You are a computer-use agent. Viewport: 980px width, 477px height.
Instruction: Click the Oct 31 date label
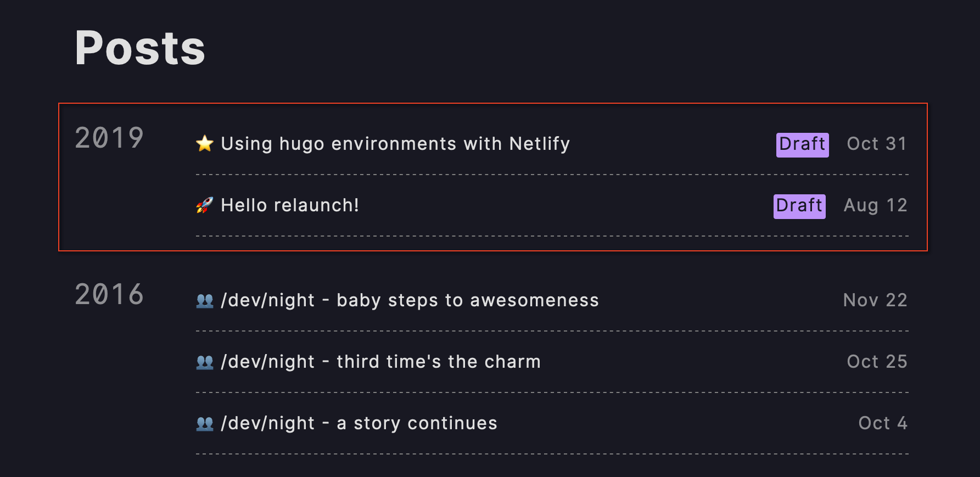(877, 144)
